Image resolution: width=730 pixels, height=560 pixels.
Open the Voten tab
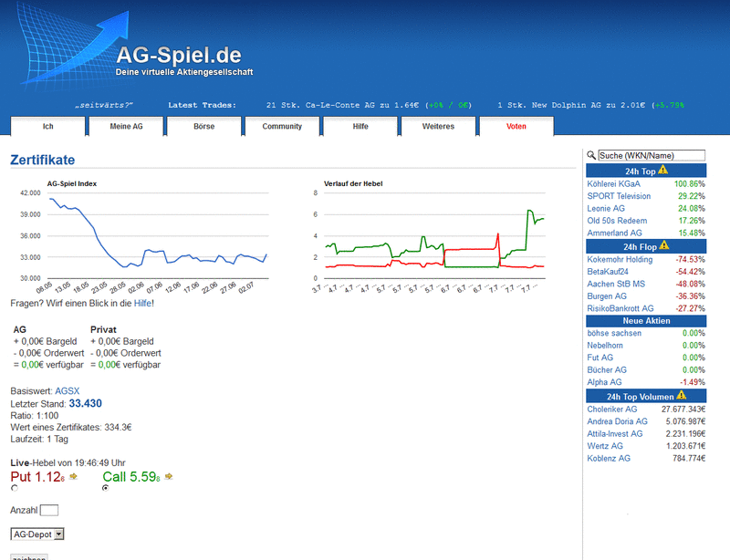point(516,127)
